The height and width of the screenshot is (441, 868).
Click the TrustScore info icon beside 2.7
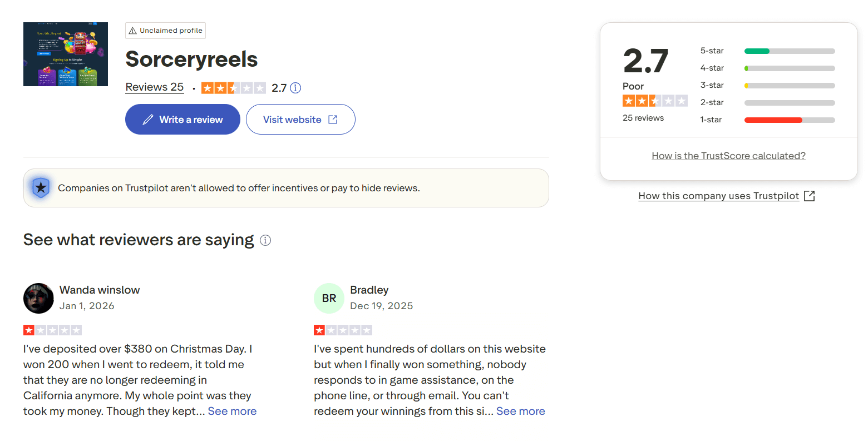[296, 88]
